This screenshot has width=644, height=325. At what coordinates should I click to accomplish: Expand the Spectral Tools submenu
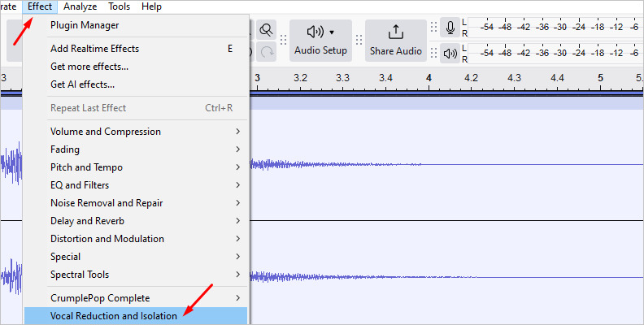136,274
